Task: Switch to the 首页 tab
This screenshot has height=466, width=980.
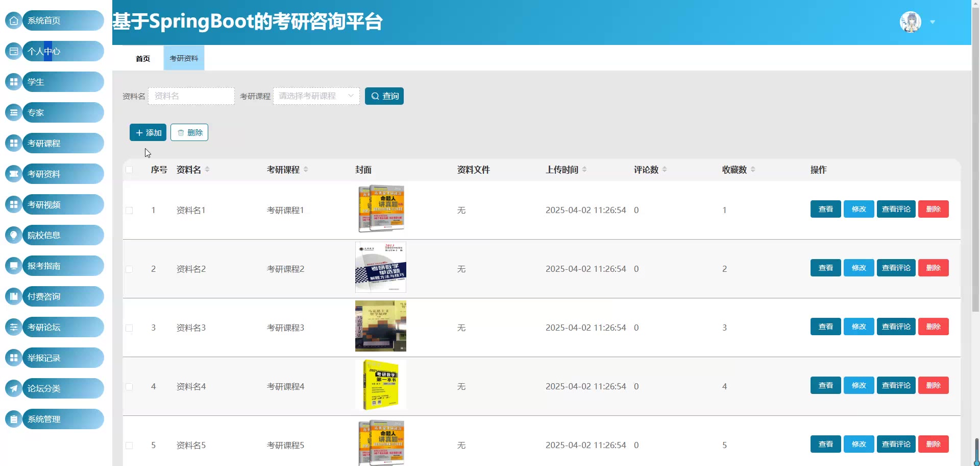Action: click(x=143, y=58)
